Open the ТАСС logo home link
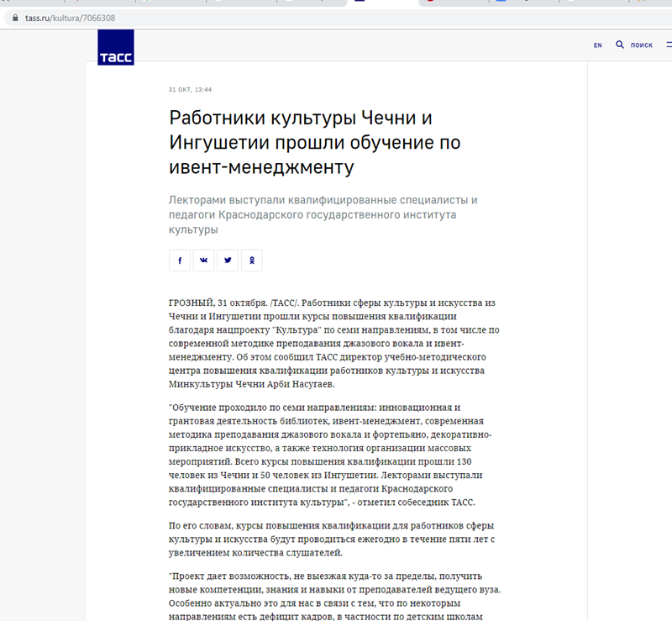 [116, 47]
